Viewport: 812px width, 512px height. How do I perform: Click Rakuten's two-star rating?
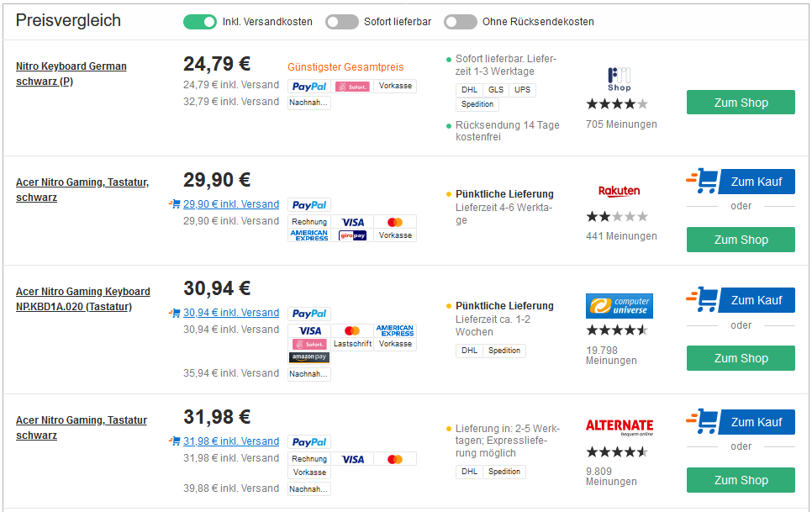coord(617,217)
